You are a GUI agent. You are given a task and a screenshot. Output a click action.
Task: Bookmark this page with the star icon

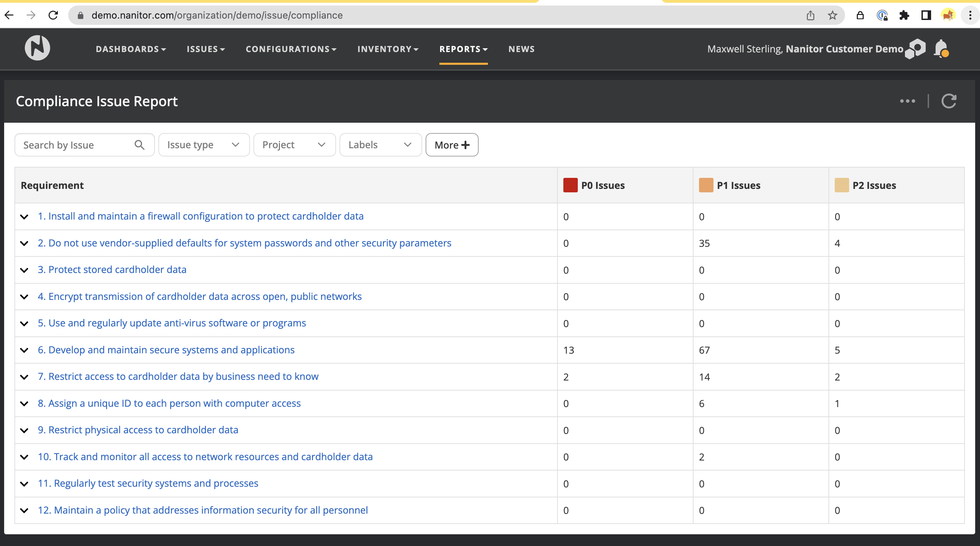point(832,15)
